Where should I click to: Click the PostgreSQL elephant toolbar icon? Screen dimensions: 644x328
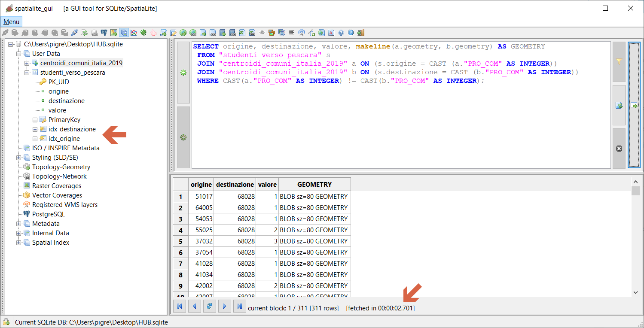pos(104,33)
